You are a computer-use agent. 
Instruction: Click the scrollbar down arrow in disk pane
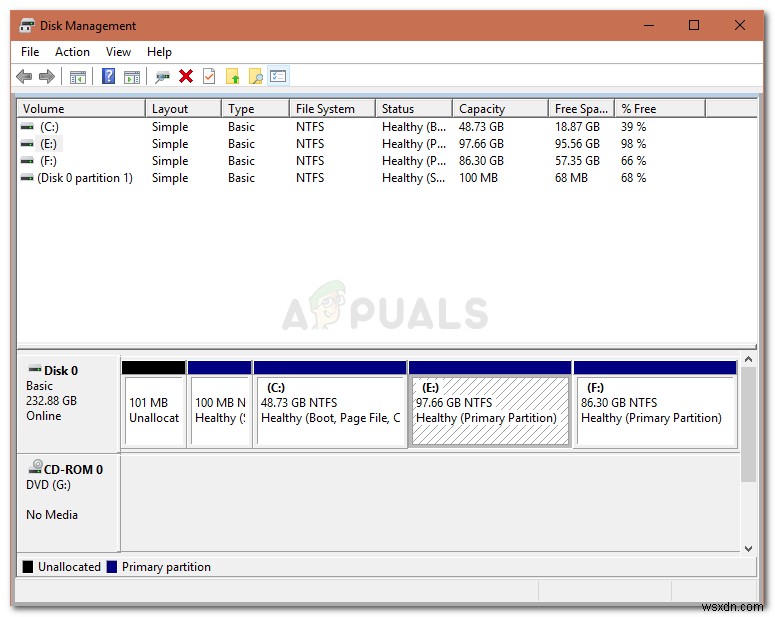pyautogui.click(x=748, y=548)
